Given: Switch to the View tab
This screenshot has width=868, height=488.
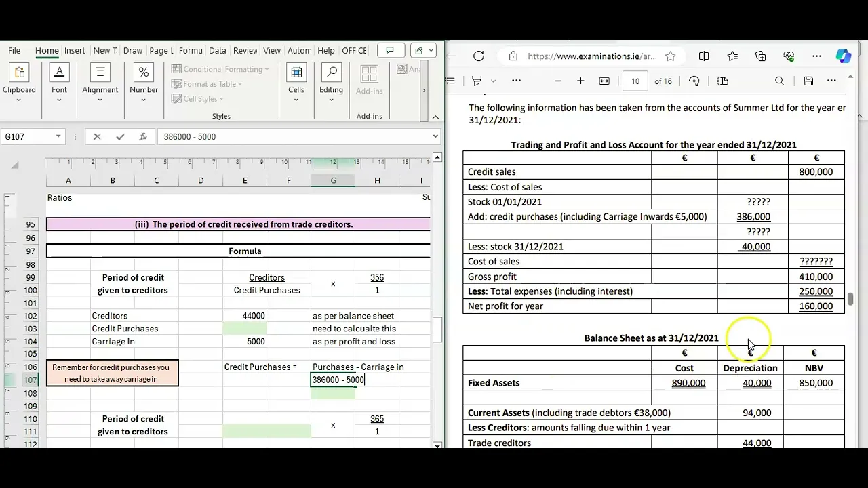Looking at the screenshot, I should pyautogui.click(x=272, y=51).
